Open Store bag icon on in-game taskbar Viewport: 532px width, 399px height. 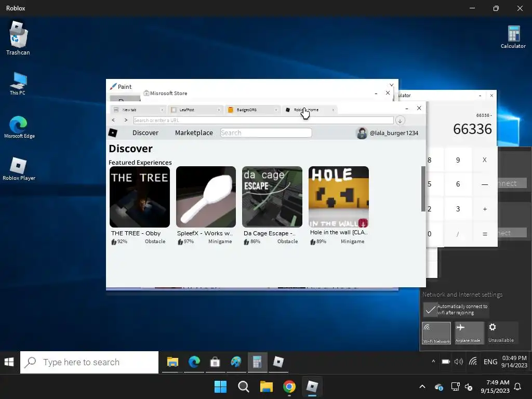[215, 362]
